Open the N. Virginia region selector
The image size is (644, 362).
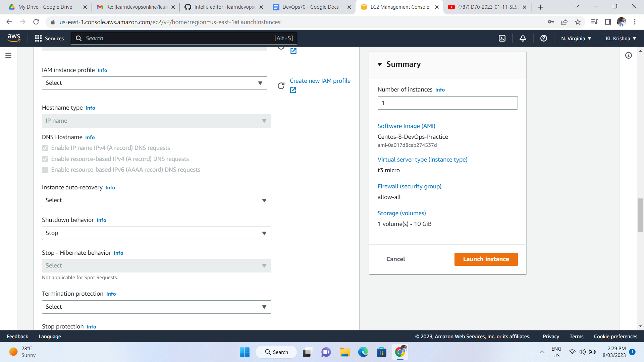576,38
